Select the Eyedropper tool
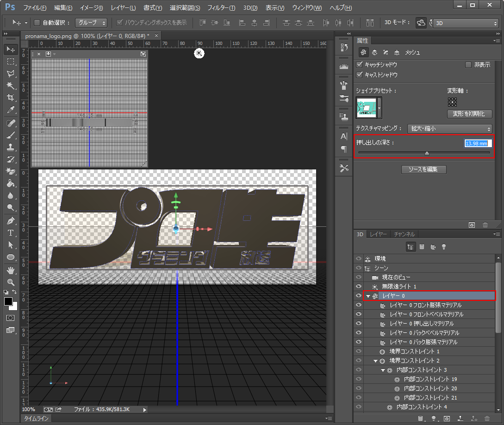Viewport: 504px width, 425px height. tap(10, 110)
